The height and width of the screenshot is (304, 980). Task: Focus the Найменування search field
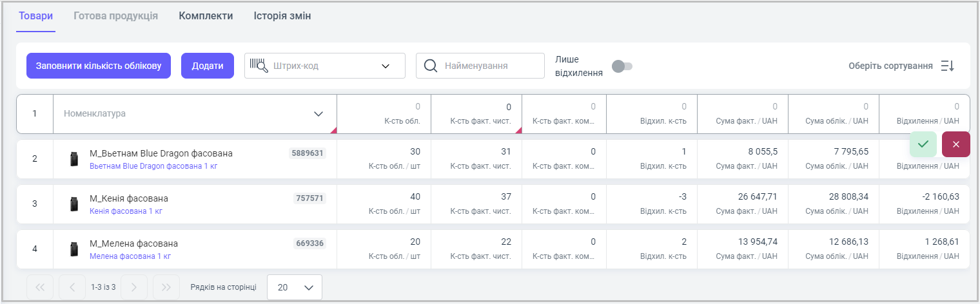pyautogui.click(x=490, y=66)
